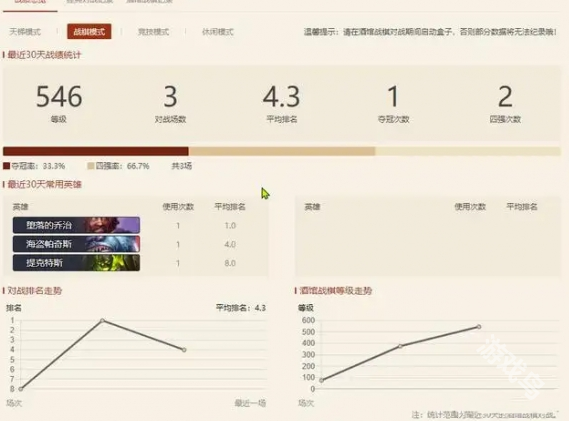Click the rank-1 peak point on ranking chart

[x=102, y=320]
